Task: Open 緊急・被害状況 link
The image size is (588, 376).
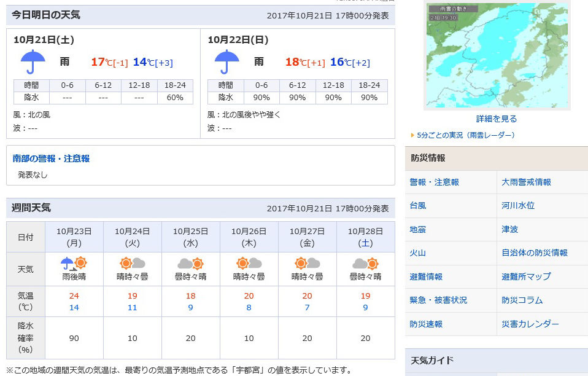Action: [438, 300]
